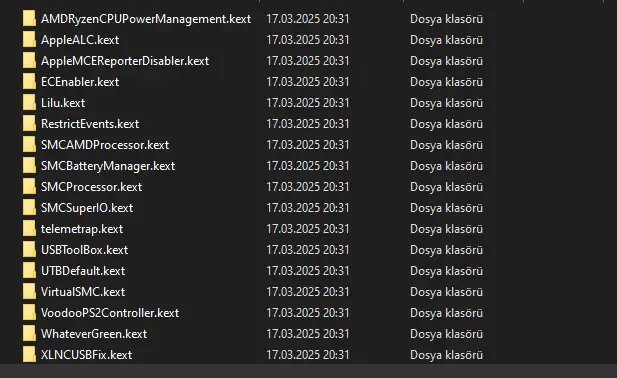
Task: Click the date of Lilu.kext row
Action: (x=308, y=103)
